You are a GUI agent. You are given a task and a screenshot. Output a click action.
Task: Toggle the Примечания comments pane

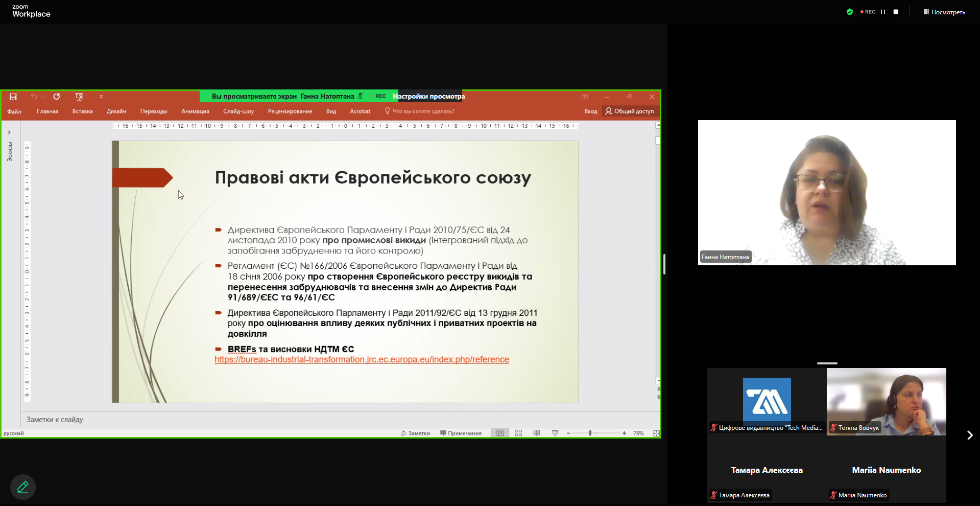click(x=461, y=433)
